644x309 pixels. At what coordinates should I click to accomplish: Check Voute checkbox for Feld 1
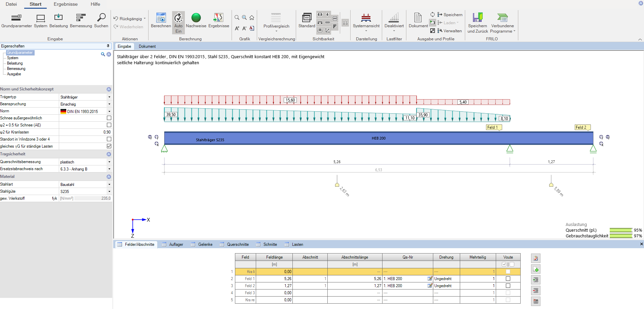pyautogui.click(x=508, y=279)
